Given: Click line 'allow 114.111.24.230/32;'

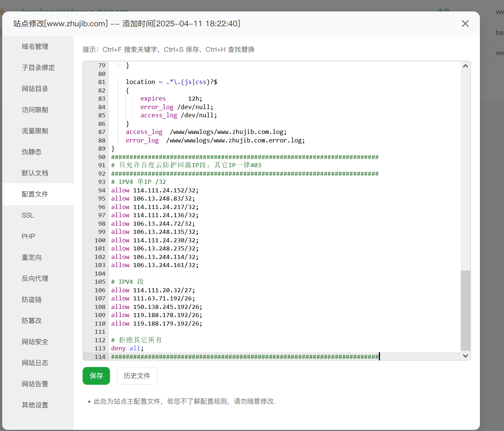Looking at the screenshot, I should 155,240.
